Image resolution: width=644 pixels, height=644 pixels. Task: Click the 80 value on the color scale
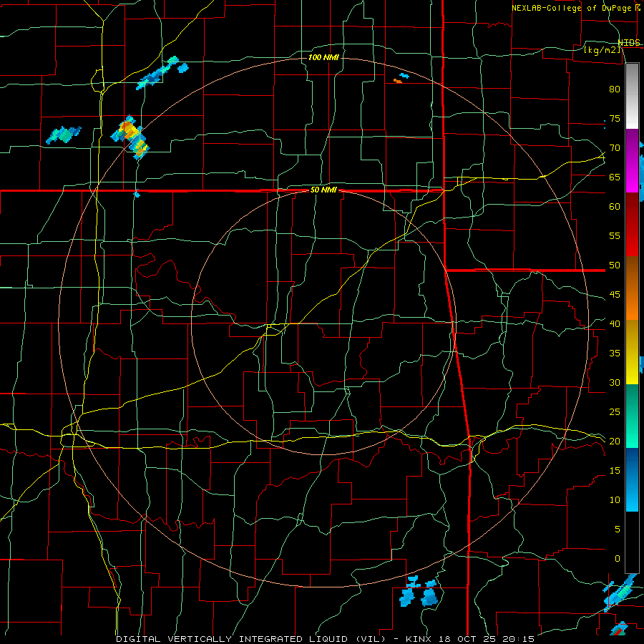(615, 89)
